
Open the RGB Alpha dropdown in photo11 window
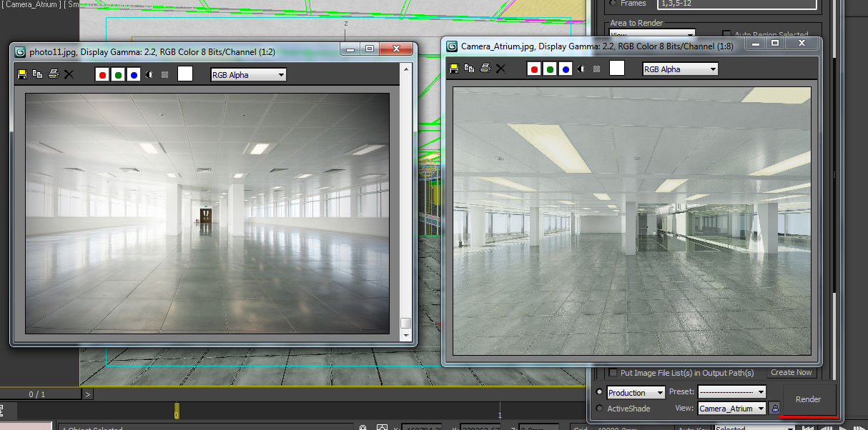point(248,74)
